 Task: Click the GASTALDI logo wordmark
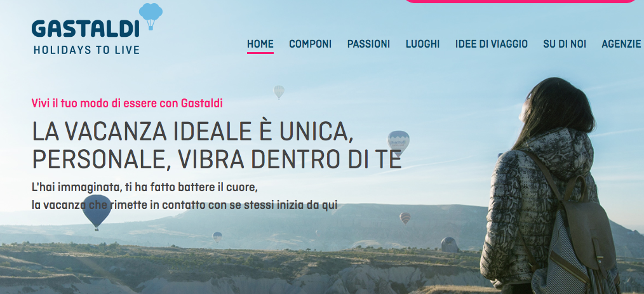(x=86, y=29)
